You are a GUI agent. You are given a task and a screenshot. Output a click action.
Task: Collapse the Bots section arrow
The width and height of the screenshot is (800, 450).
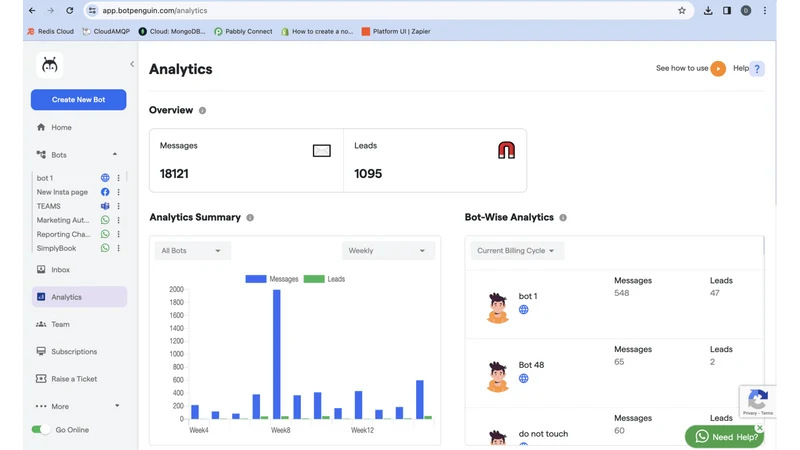coord(115,154)
